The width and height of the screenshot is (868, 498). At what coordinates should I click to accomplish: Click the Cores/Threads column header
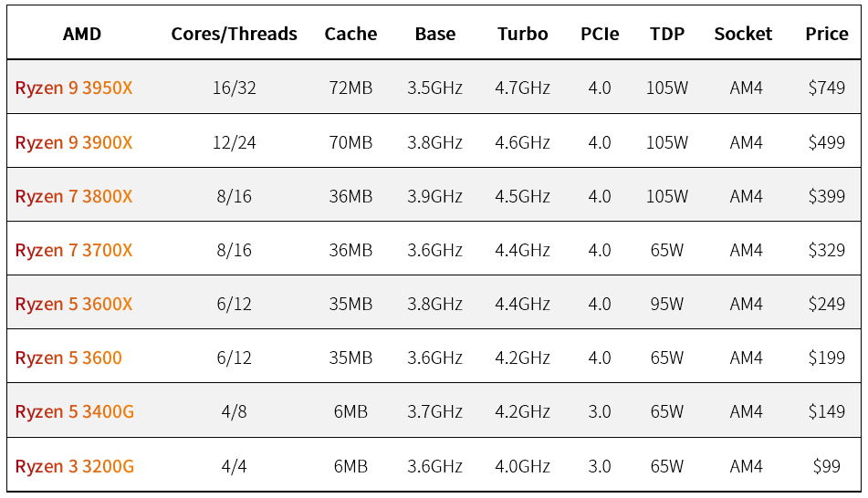point(234,35)
